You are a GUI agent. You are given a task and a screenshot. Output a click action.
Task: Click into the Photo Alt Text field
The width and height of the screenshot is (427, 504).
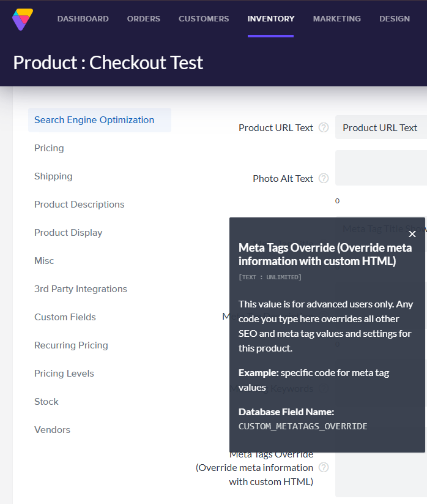point(381,168)
